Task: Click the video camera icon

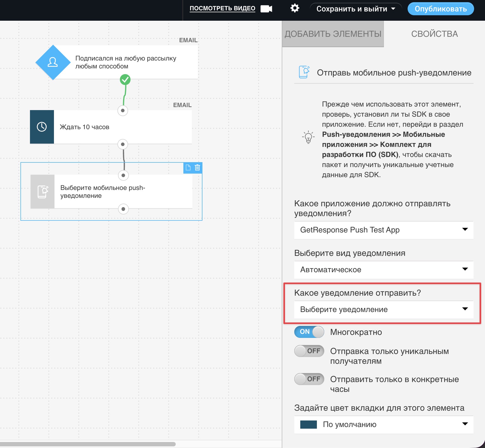Action: tap(266, 9)
